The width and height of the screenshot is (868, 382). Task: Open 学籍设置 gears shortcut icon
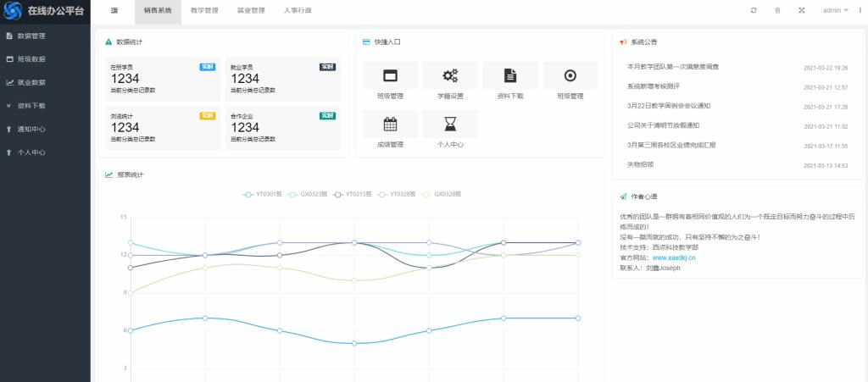pos(450,75)
